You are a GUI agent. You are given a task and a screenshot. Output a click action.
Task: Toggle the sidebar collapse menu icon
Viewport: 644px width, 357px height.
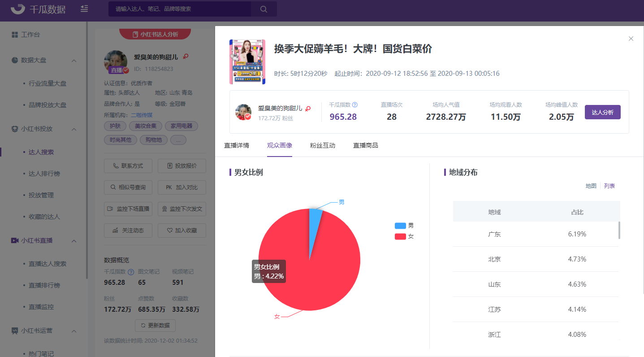click(x=84, y=9)
